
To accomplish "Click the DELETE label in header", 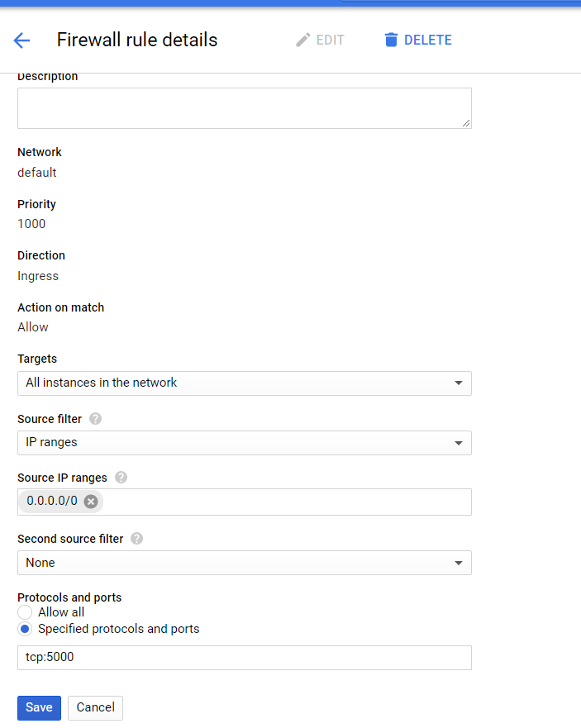I will tap(427, 40).
